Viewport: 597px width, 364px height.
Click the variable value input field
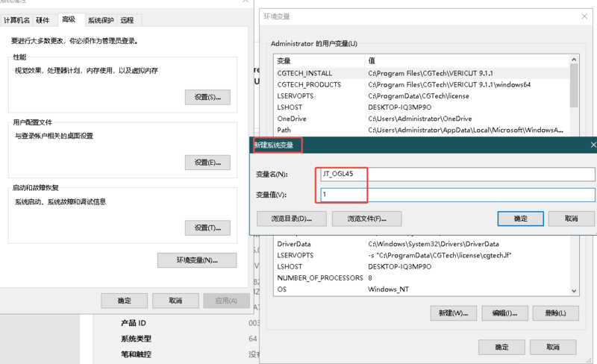point(457,195)
